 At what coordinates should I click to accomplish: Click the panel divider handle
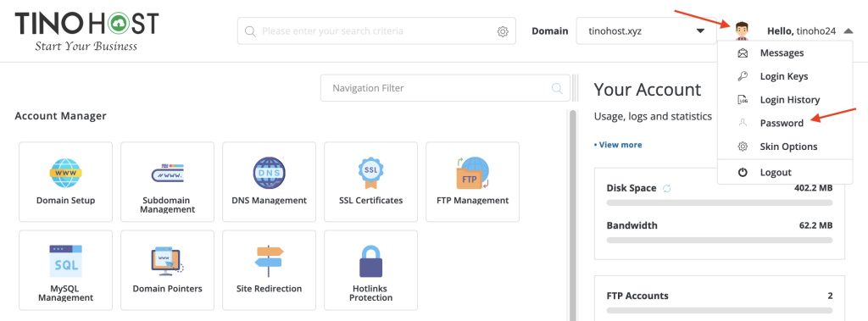point(576,89)
